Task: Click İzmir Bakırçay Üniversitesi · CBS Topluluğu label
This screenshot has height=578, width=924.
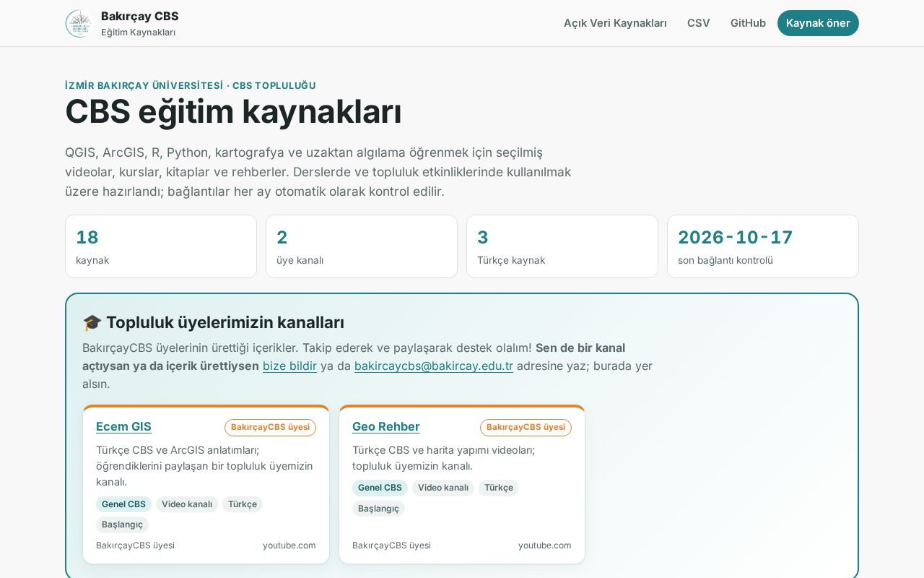Action: (191, 85)
